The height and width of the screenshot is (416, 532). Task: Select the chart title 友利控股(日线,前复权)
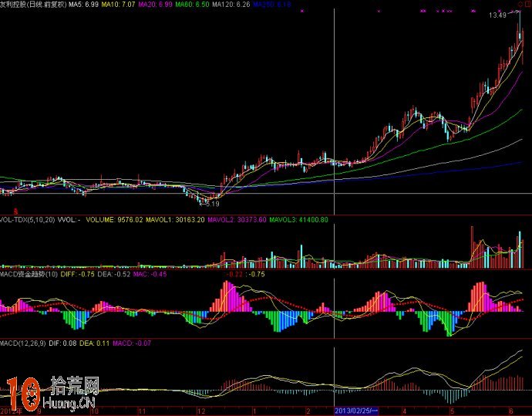[x=33, y=5]
